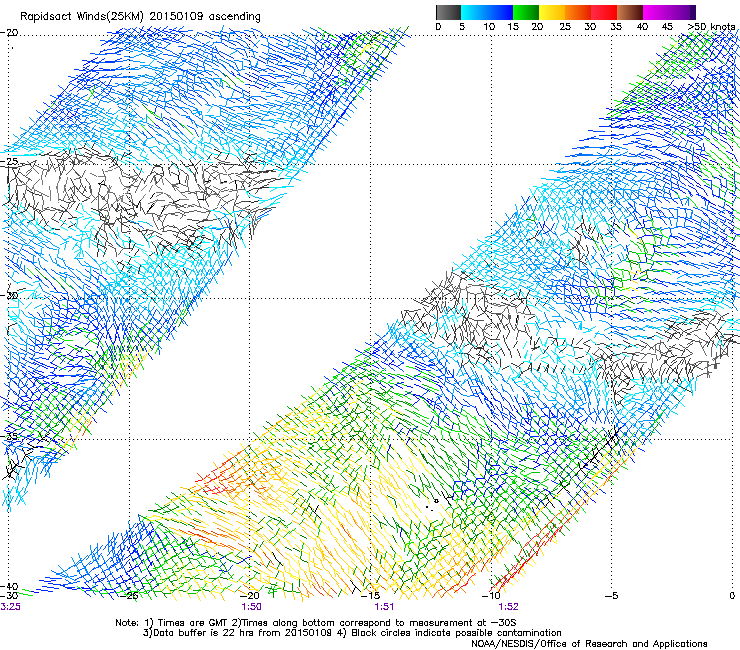Viewport: 740px width, 650px height.
Task: Click the '-5' longitude label on bottom axis
Action: pos(611,596)
